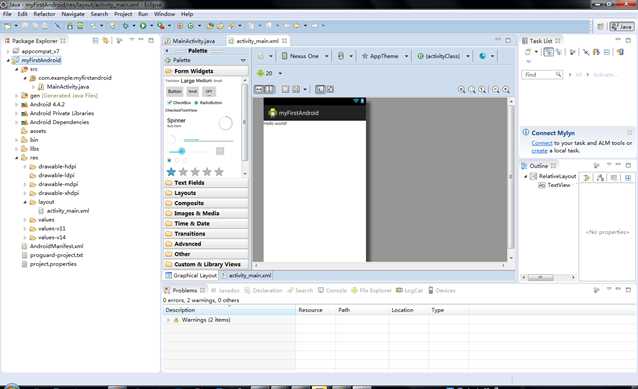Open the Java perspective button
Image resolution: width=638 pixels, height=389 pixels.
point(621,27)
